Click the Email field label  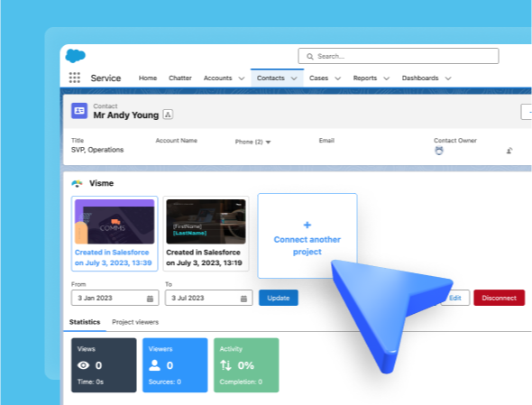pos(326,140)
